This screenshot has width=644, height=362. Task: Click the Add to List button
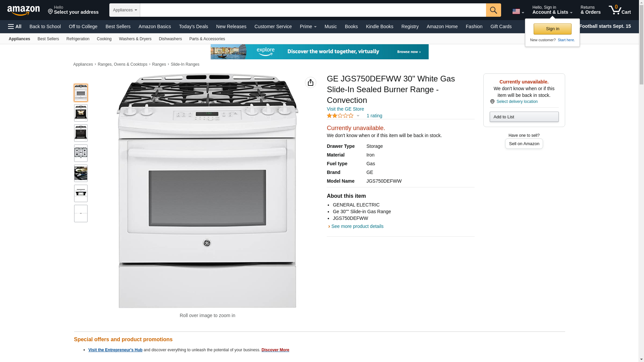(524, 117)
